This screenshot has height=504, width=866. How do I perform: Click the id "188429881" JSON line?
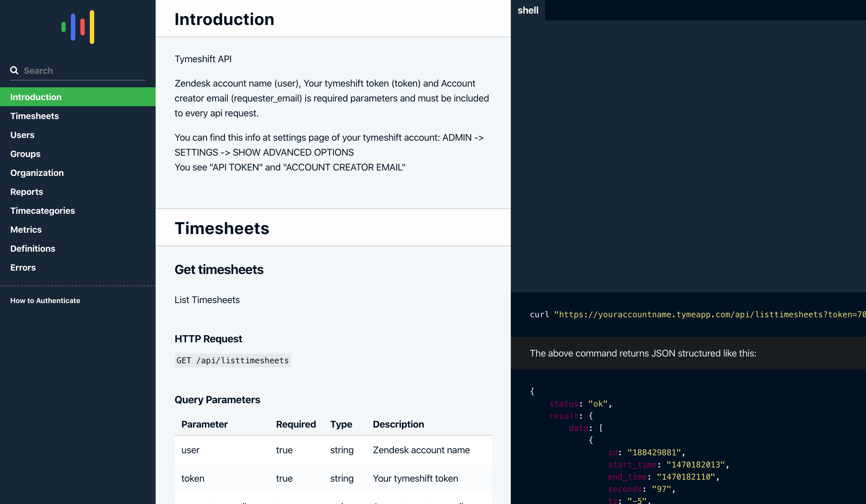pos(647,453)
